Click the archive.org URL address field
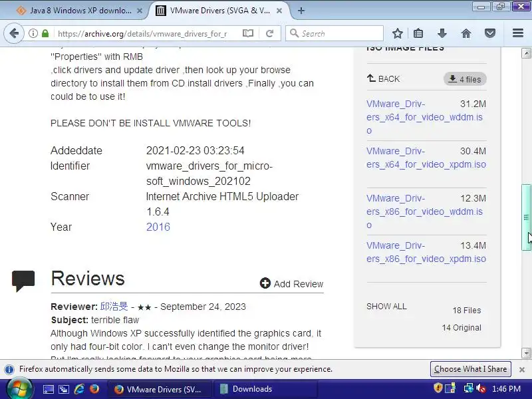This screenshot has width=532, height=399. tap(142, 33)
